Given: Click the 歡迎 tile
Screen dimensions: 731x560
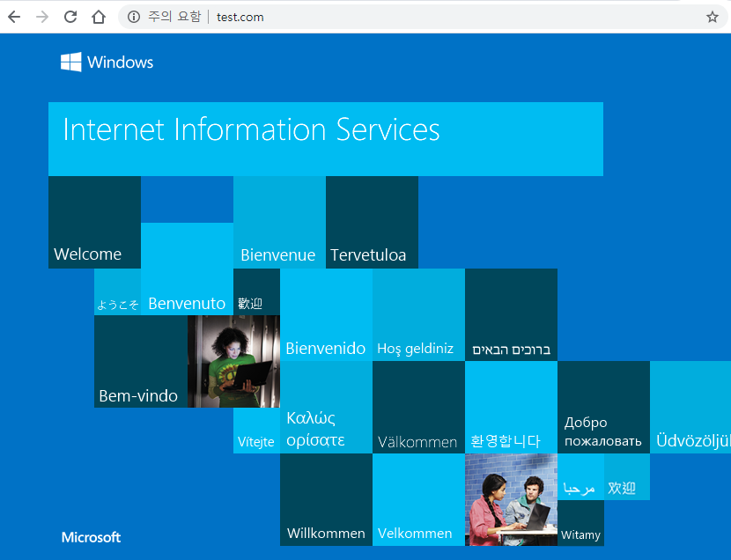Looking at the screenshot, I should (256, 291).
